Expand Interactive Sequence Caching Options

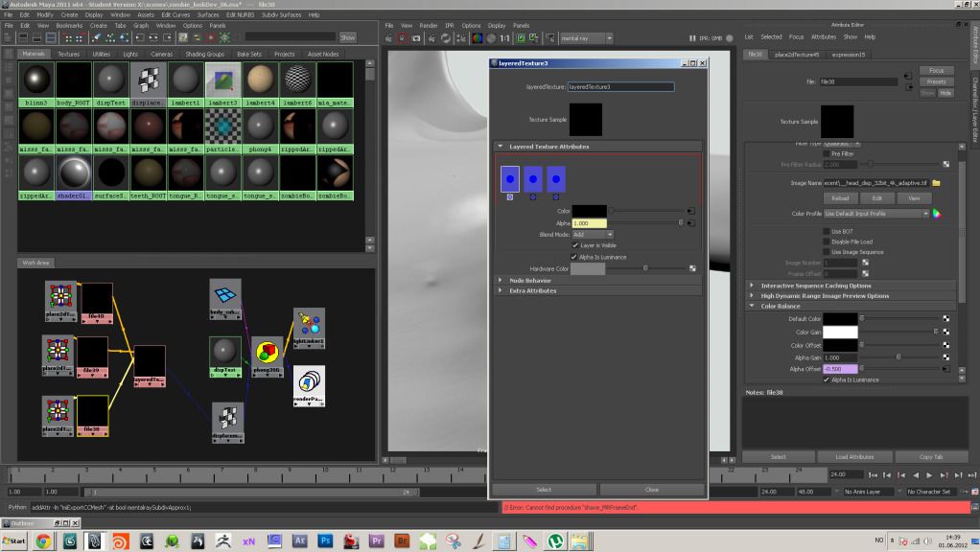[752, 286]
